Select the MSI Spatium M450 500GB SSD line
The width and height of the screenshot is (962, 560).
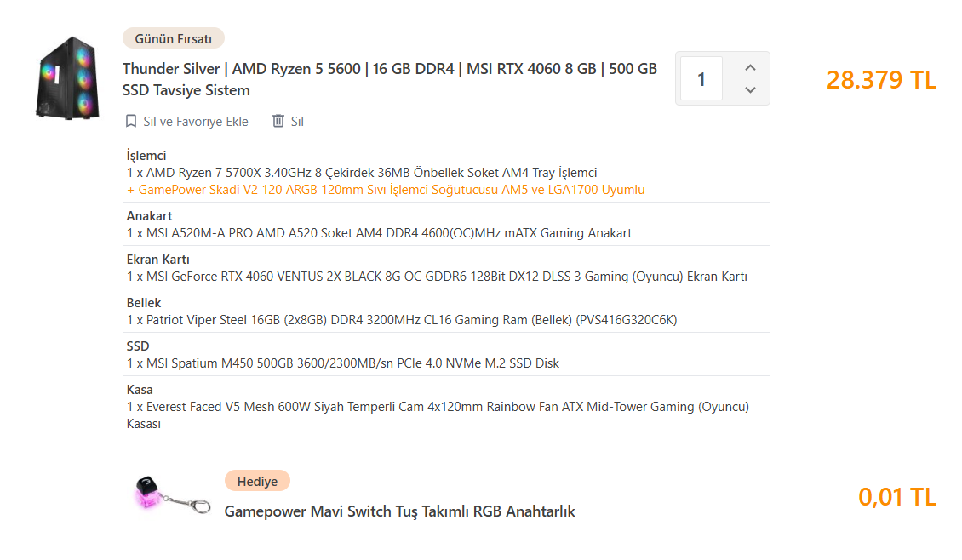[x=343, y=363]
